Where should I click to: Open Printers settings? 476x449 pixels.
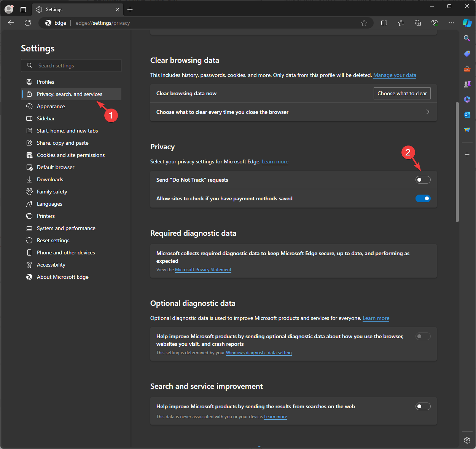[71, 216]
